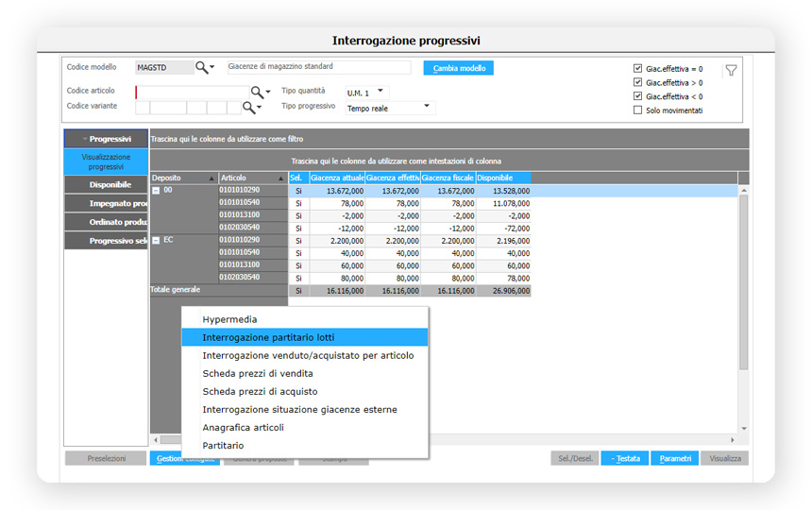Open the Disponibile side panel tab
This screenshot has height=510, width=812.
pos(106,185)
